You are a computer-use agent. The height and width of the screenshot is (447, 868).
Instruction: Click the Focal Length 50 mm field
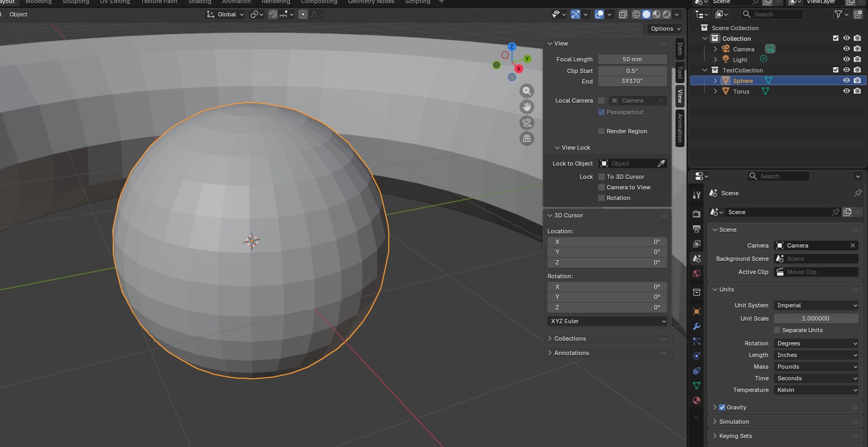[632, 59]
